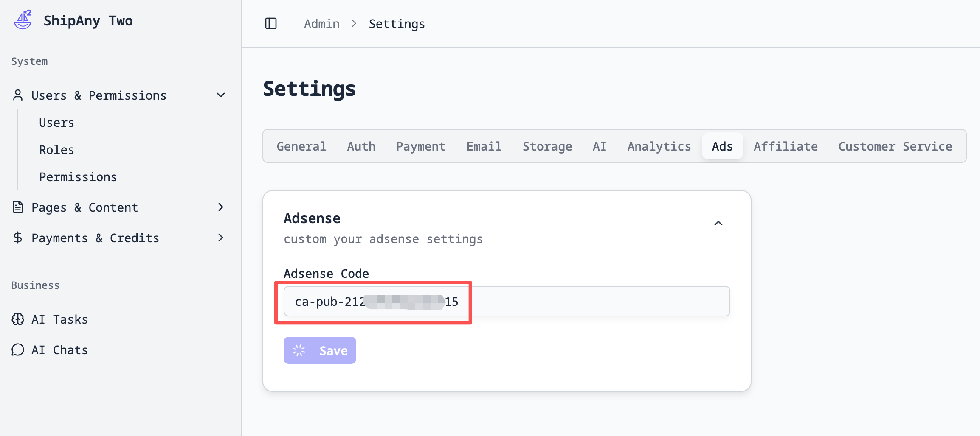The width and height of the screenshot is (980, 436).
Task: Click the AI Tasks brain icon
Action: click(x=18, y=319)
